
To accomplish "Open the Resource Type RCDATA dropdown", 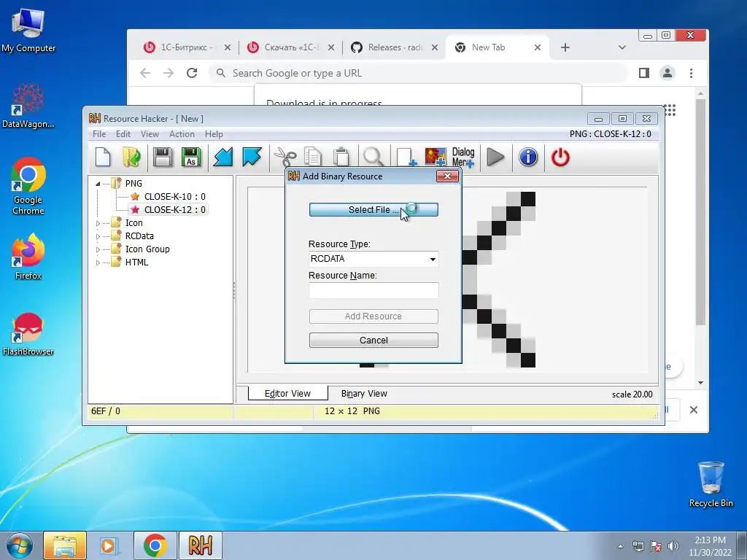I will [x=433, y=259].
